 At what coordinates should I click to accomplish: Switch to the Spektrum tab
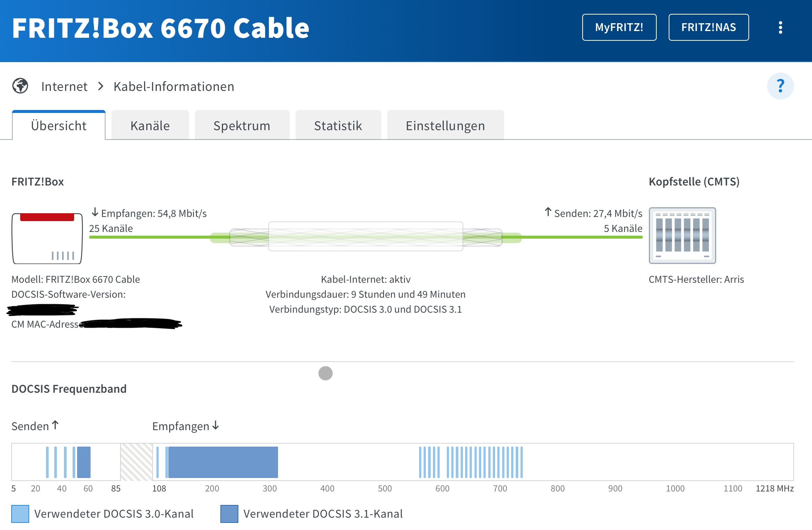click(242, 126)
